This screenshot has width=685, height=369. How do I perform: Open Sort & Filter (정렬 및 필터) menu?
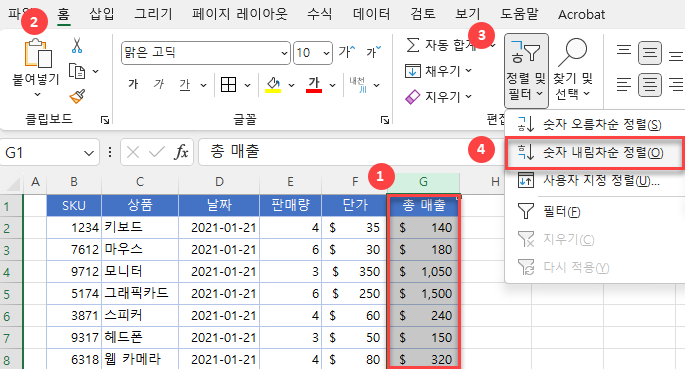coord(526,71)
